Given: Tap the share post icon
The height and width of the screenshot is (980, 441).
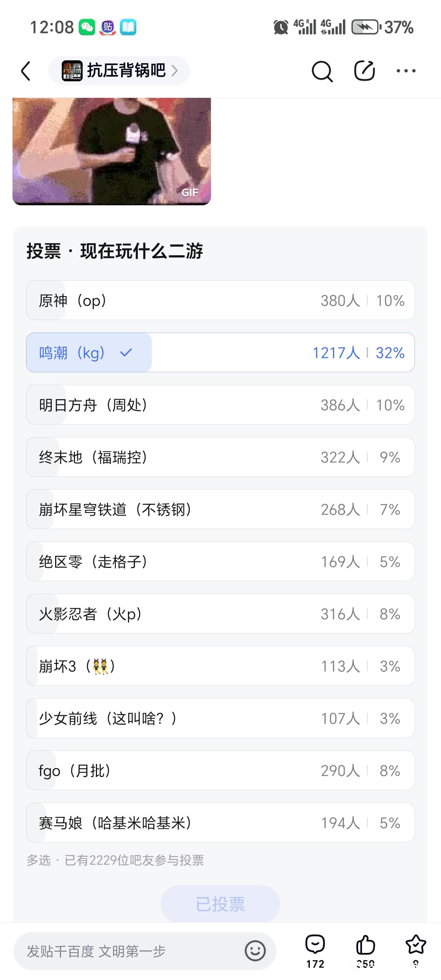Looking at the screenshot, I should point(364,71).
